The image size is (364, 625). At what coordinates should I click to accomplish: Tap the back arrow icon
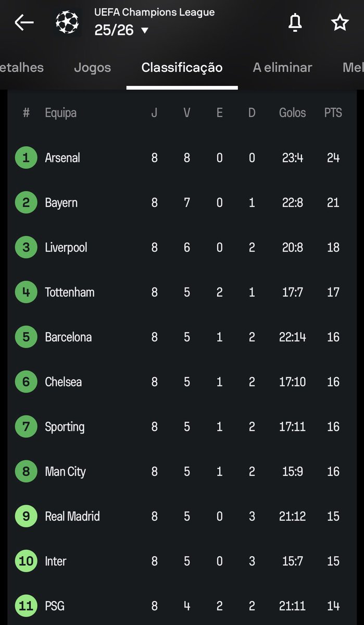coord(24,22)
